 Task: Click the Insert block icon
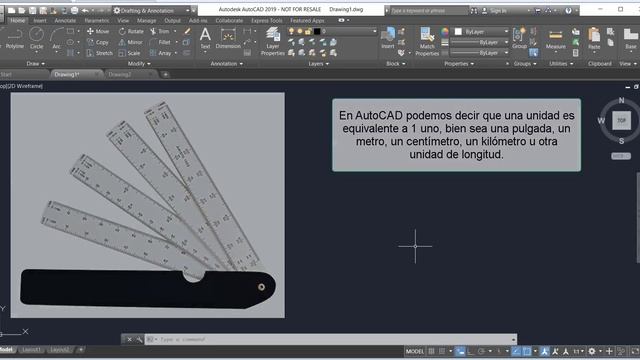388,39
